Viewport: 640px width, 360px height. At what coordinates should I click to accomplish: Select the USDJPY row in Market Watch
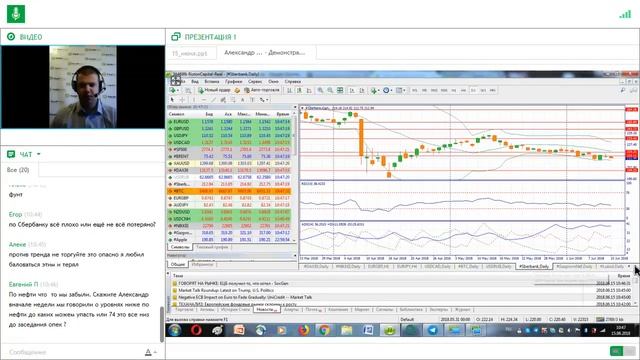pyautogui.click(x=229, y=136)
